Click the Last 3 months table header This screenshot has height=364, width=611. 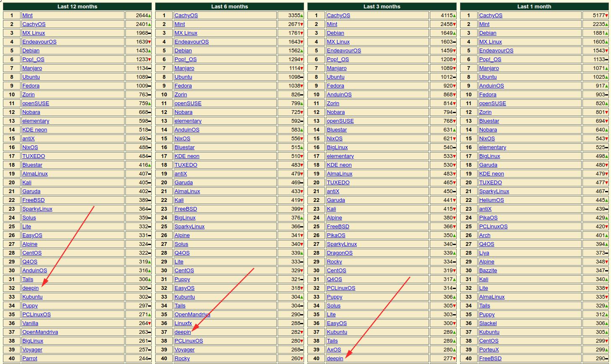click(382, 7)
